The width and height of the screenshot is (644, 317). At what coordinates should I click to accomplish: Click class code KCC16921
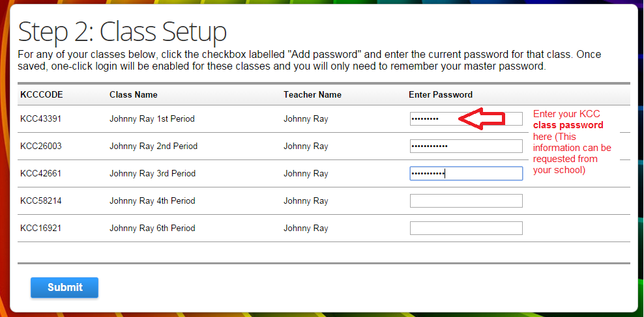pyautogui.click(x=41, y=228)
